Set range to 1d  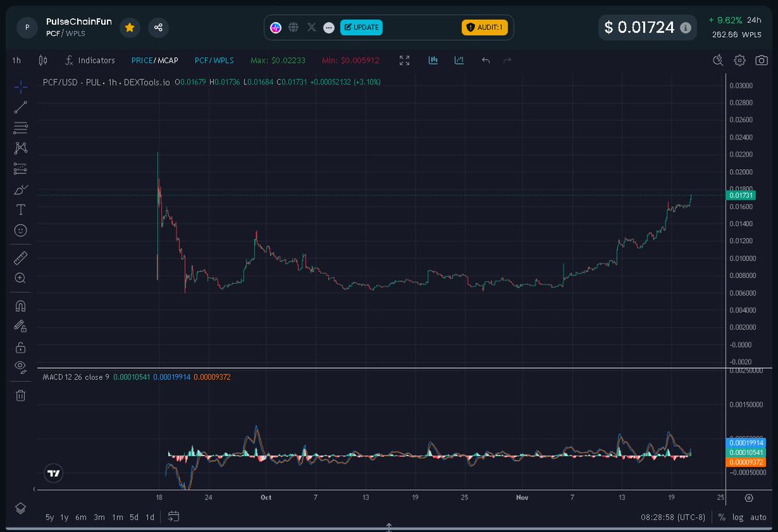click(x=150, y=517)
